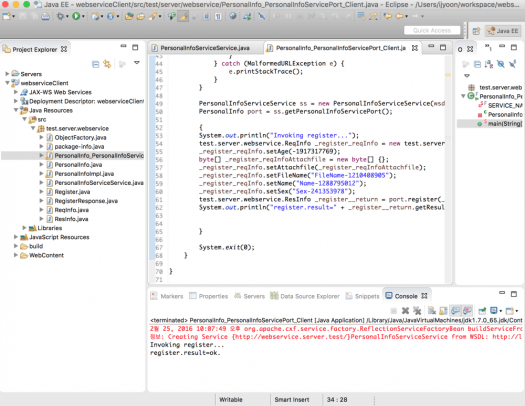This screenshot has height=406, width=525.
Task: Open the Debug button dropdown arrow
Action: 67,16
